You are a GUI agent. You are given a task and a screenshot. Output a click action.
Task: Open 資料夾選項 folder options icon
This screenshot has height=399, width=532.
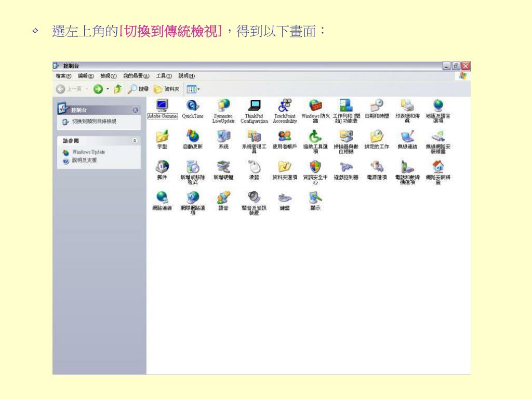[285, 170]
